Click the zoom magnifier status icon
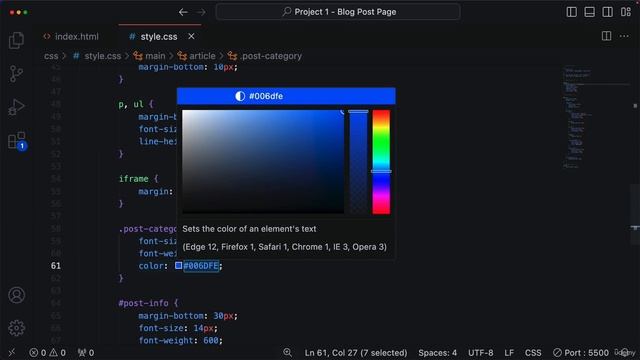Viewport: 640px width, 360px height. [x=287, y=353]
